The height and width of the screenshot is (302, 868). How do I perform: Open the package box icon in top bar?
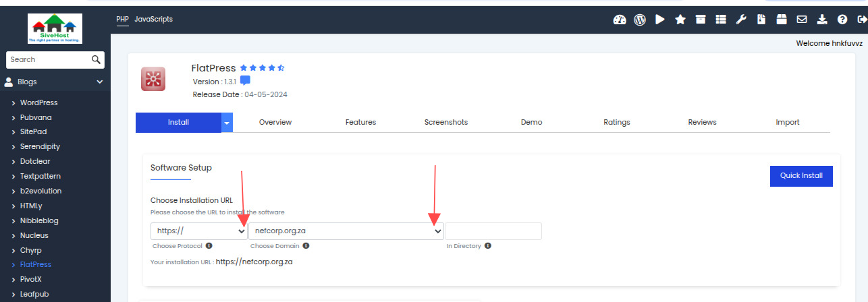(x=782, y=20)
